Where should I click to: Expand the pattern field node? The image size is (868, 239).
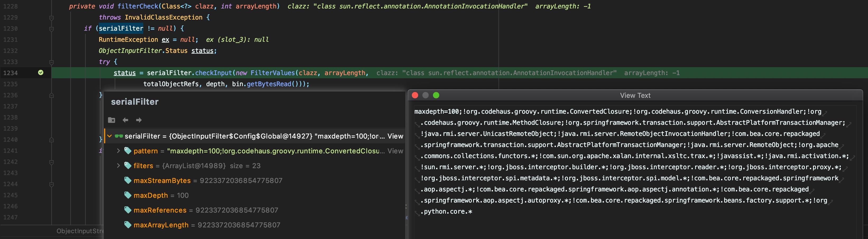pos(118,151)
